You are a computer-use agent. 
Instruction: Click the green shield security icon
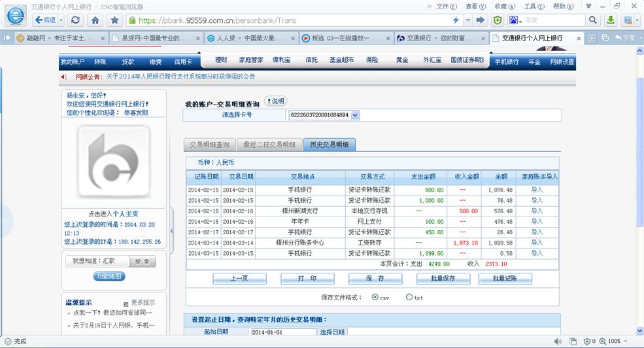(x=498, y=20)
